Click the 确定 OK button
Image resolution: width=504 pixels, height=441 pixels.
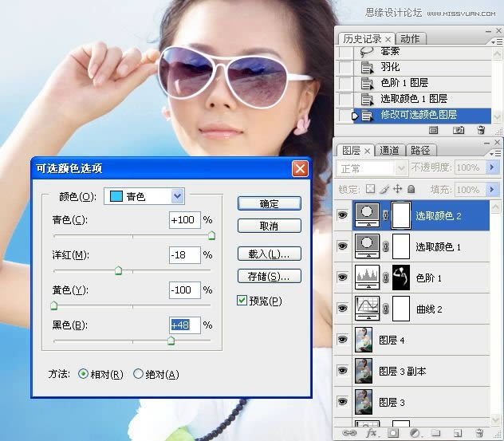269,204
